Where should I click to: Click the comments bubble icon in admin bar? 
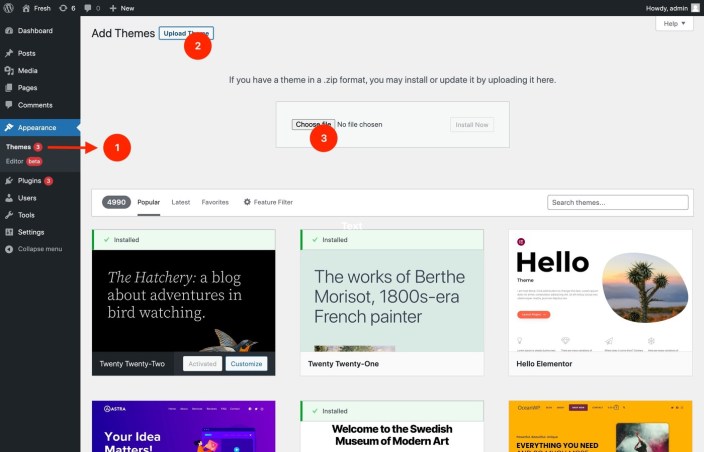click(91, 7)
